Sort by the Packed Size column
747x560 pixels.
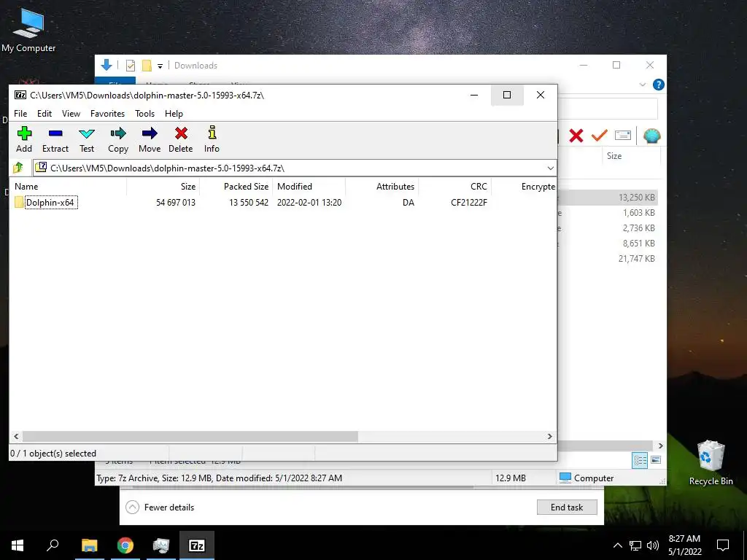click(236, 186)
